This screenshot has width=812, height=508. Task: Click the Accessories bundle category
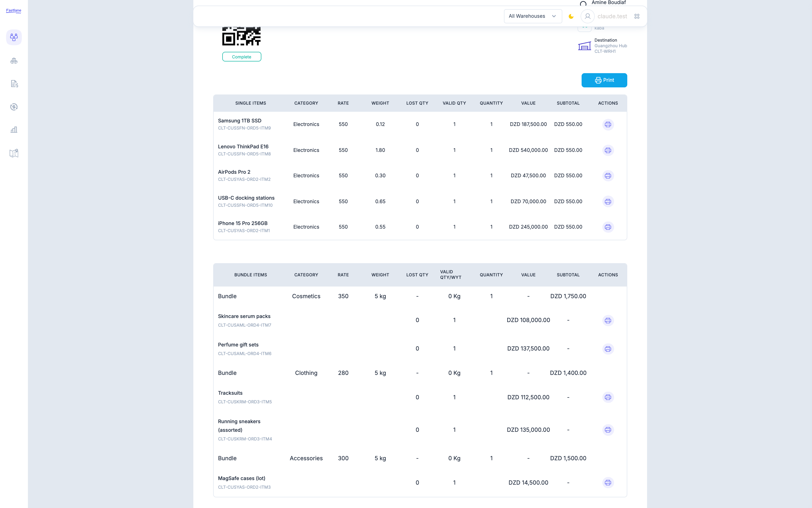(x=306, y=458)
